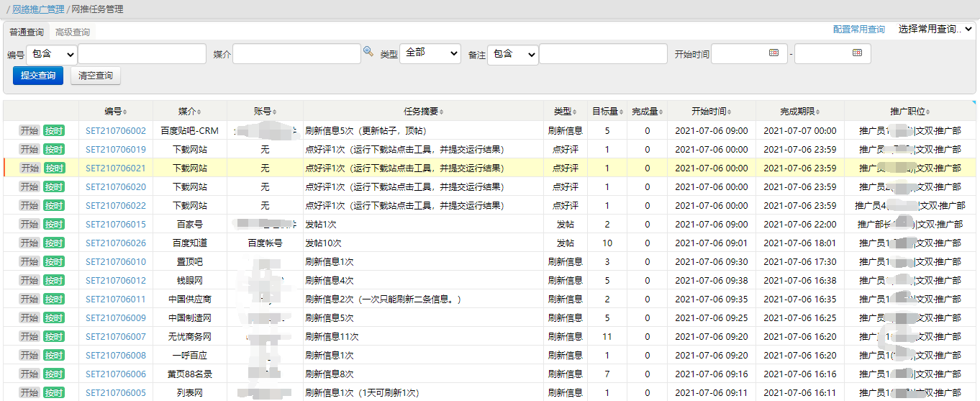Image resolution: width=980 pixels, height=401 pixels.
Task: Go to 网络推广管理 breadcrumb link
Action: tap(39, 9)
